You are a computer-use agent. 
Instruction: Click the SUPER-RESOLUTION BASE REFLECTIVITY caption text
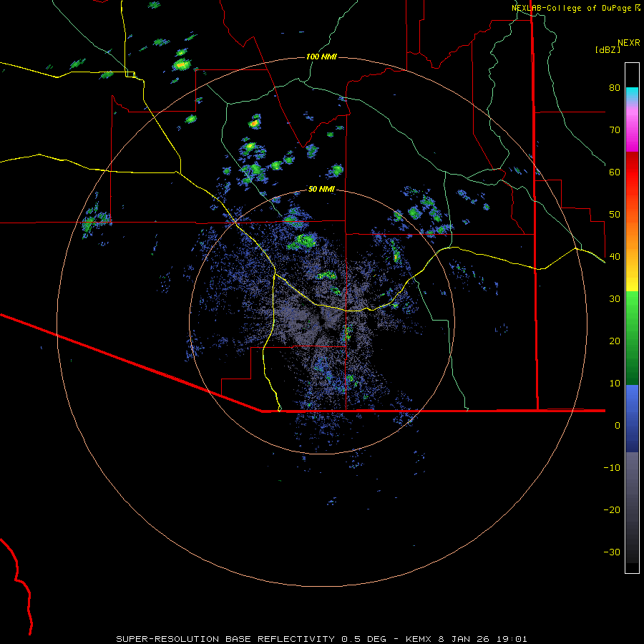(225, 639)
